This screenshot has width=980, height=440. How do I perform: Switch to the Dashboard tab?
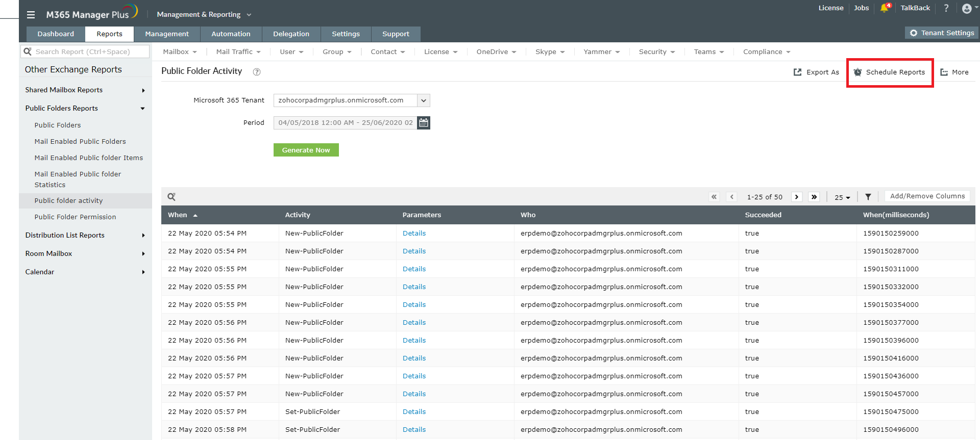56,34
